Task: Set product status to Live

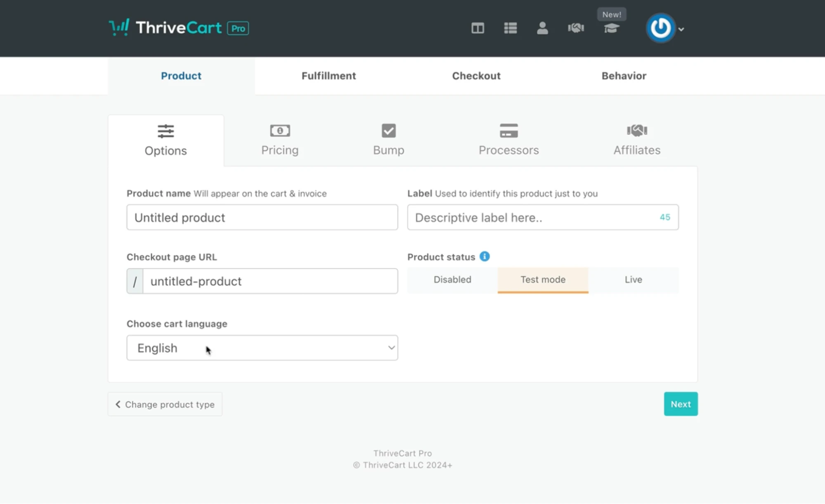Action: (633, 280)
